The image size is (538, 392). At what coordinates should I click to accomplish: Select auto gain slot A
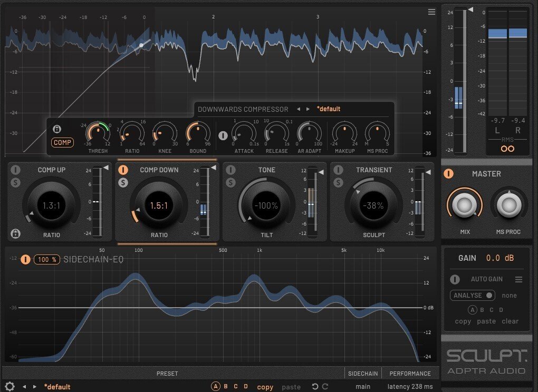click(473, 310)
